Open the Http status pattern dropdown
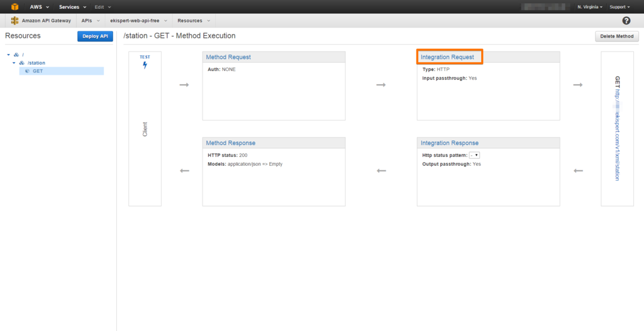The height and width of the screenshot is (331, 644). click(x=474, y=155)
